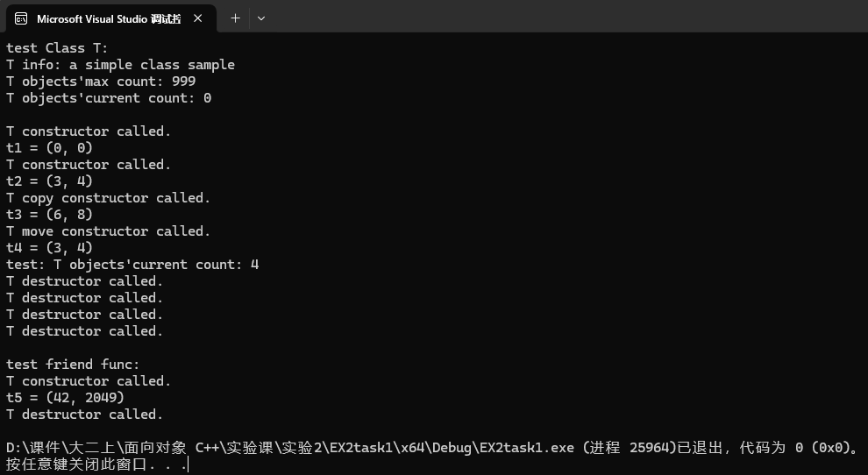The width and height of the screenshot is (868, 475).
Task: Expand the new tab profile dropdown arrow
Action: [261, 18]
